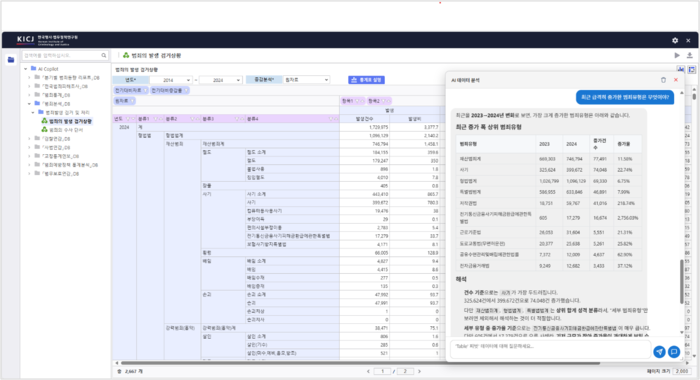Click the filter icon on the 전기대비증감률 chip
Image resolution: width=700 pixels, height=380 pixels.
[186, 90]
